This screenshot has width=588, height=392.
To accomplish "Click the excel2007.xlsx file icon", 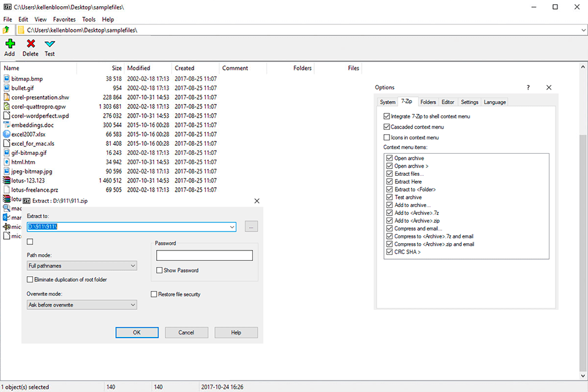I will tap(7, 134).
